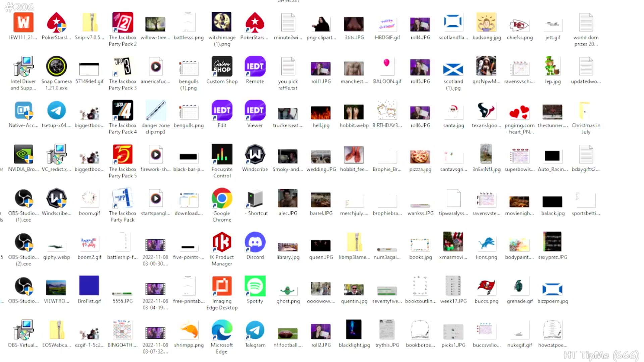The height and width of the screenshot is (362, 644).
Task: Select the HBDGIF.gif file
Action: 387,24
